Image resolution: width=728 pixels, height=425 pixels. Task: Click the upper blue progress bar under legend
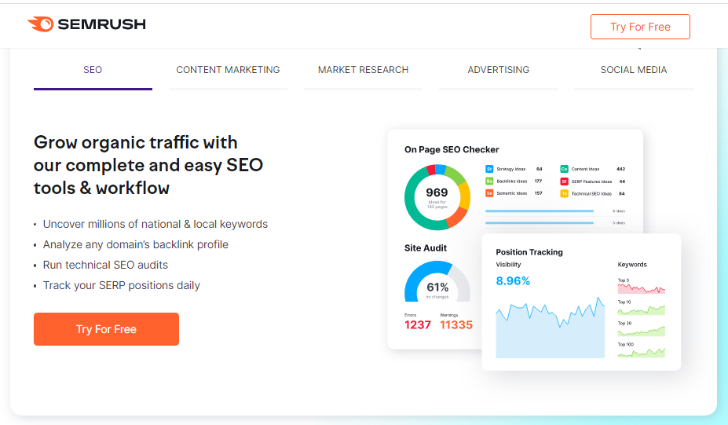pyautogui.click(x=540, y=211)
